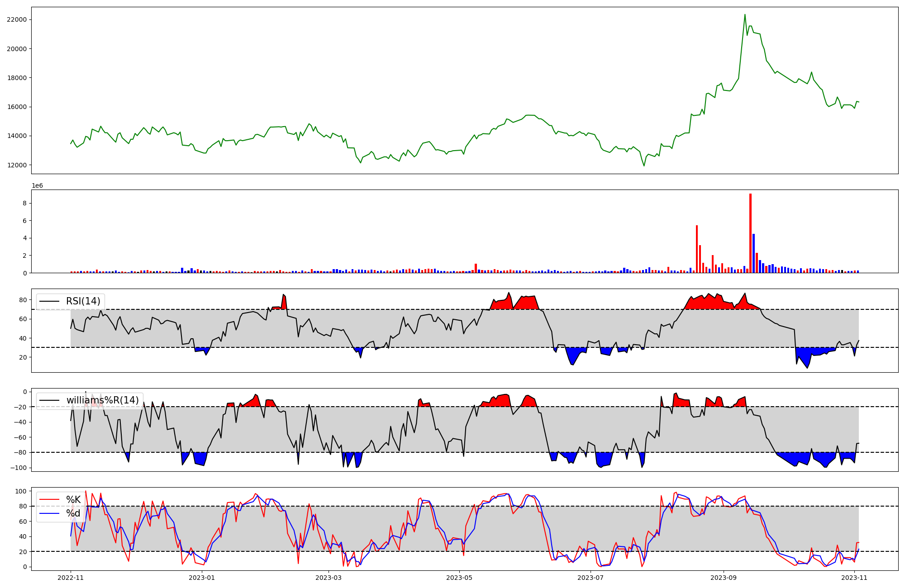
Task: Select the %K legend entry text
Action: tap(73, 500)
